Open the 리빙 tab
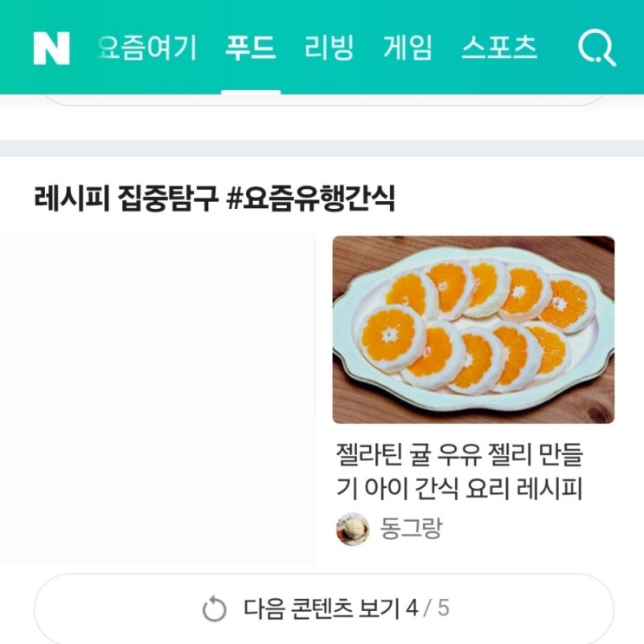This screenshot has width=644, height=644. tap(329, 47)
